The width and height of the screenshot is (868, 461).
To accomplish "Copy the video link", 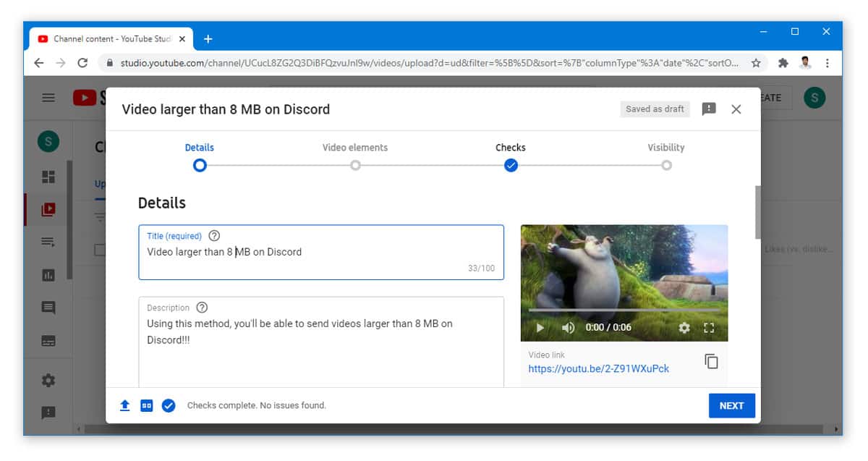I will tap(712, 361).
